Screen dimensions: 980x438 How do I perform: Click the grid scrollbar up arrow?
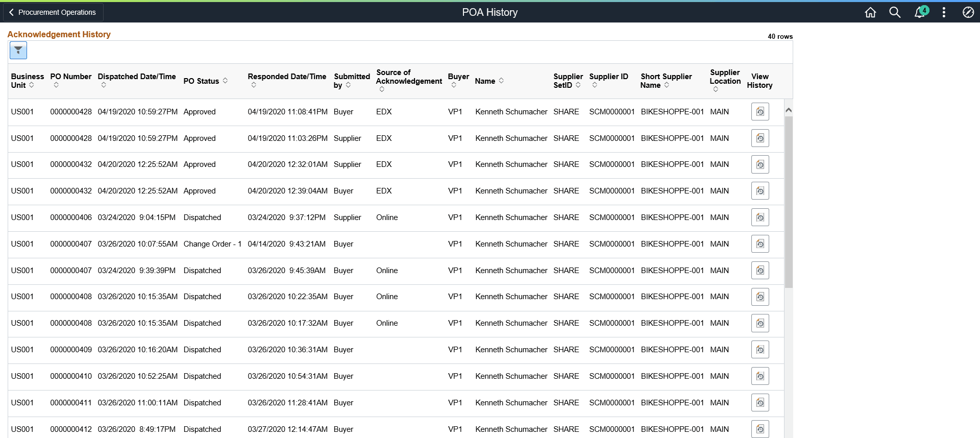tap(789, 110)
